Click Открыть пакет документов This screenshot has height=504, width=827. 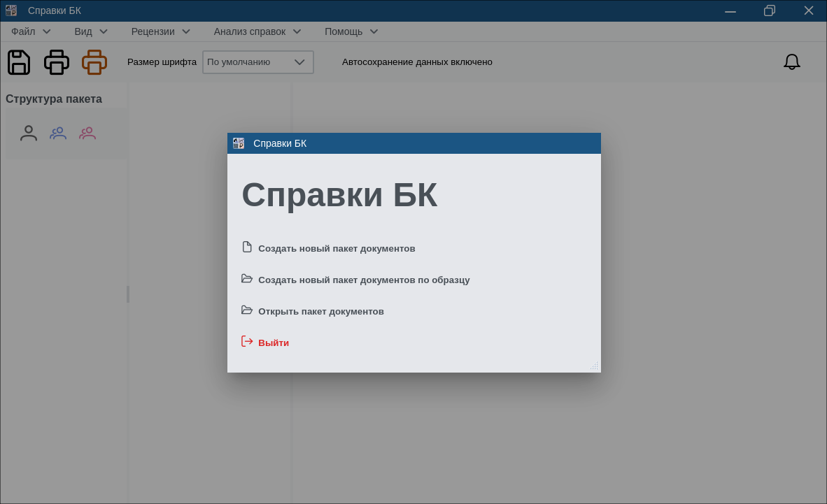(x=321, y=312)
